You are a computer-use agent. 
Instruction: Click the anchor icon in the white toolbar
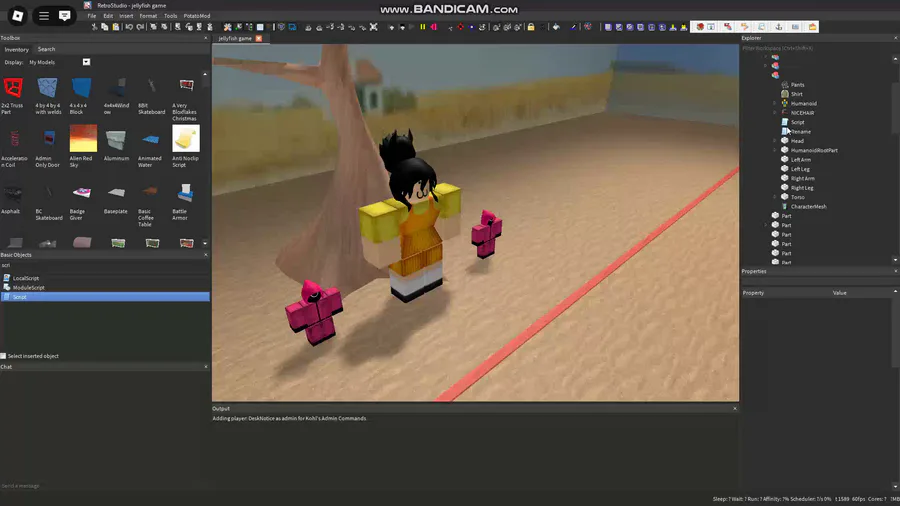(x=779, y=27)
